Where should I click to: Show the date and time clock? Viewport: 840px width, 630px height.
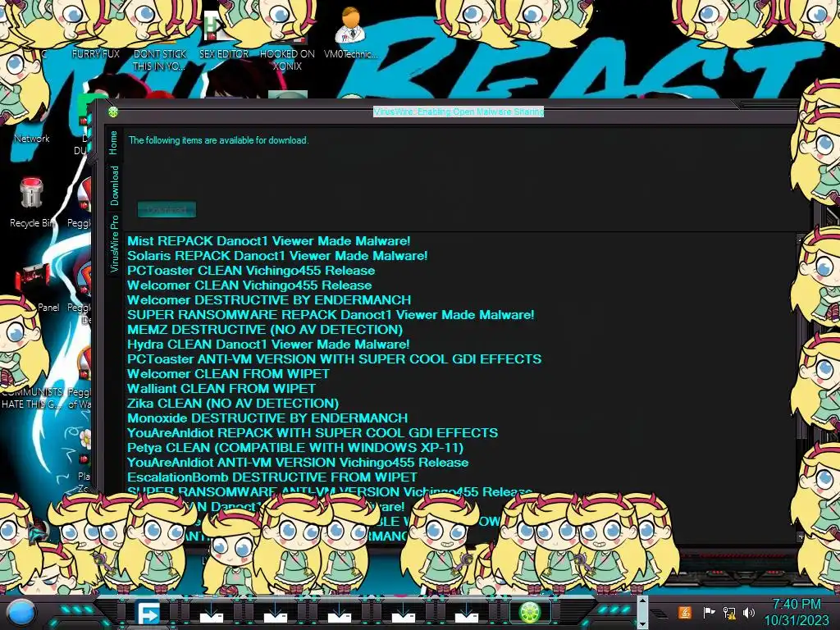(796, 612)
